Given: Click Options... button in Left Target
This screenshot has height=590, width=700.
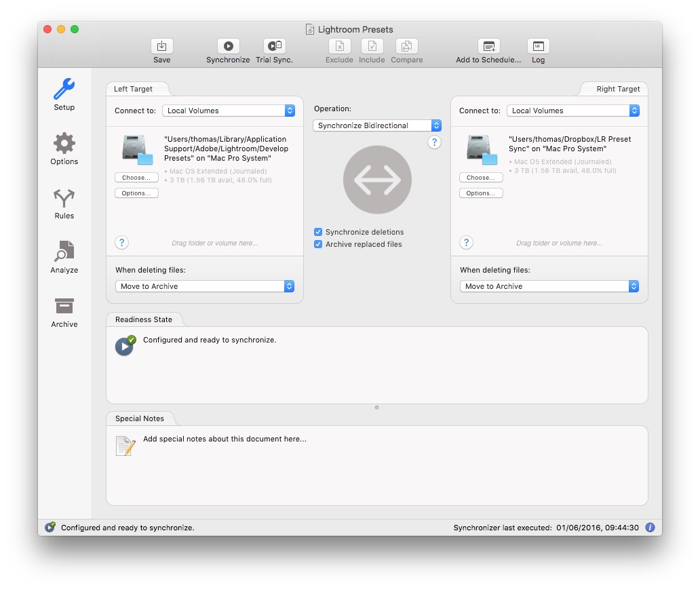Looking at the screenshot, I should 136,193.
